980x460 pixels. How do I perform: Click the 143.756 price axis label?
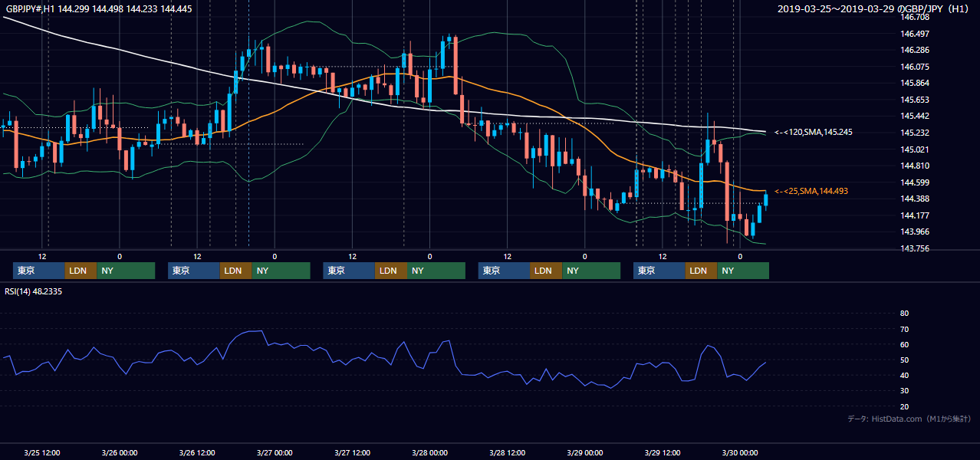point(915,248)
